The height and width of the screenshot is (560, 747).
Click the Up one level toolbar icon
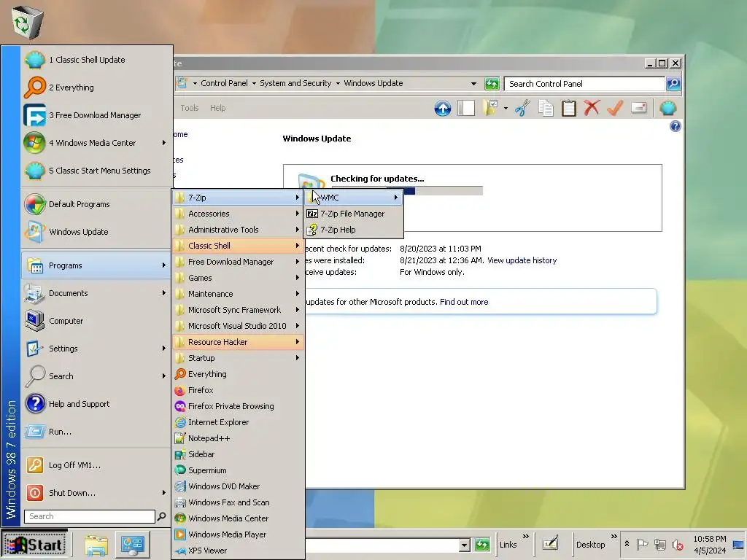[443, 109]
